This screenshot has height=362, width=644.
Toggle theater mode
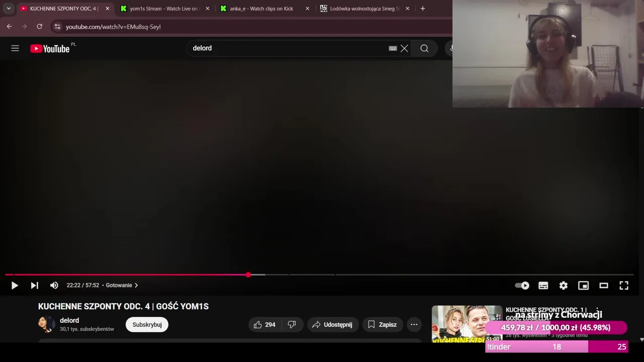point(604,286)
